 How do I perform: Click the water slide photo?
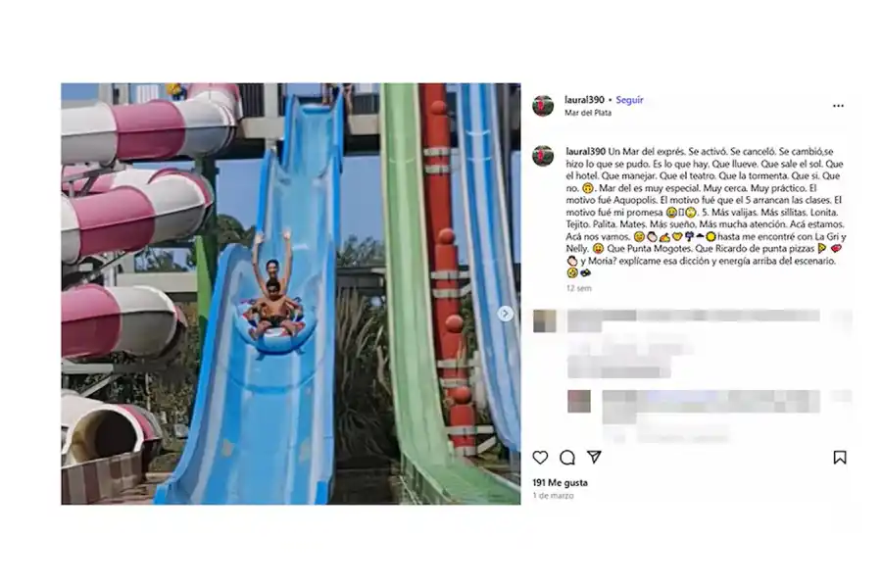pyautogui.click(x=291, y=294)
